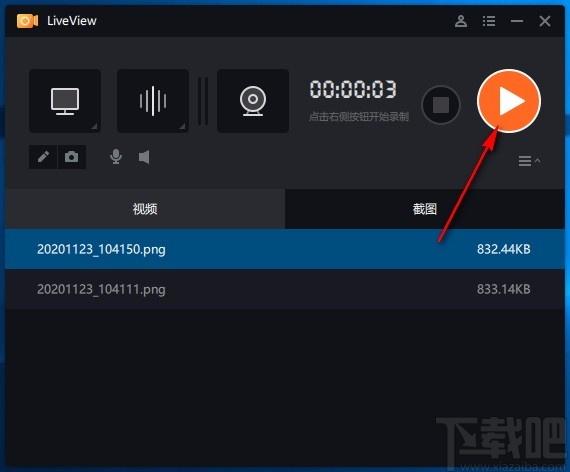The height and width of the screenshot is (472, 570).
Task: Collapse the file list panel
Action: tap(529, 161)
